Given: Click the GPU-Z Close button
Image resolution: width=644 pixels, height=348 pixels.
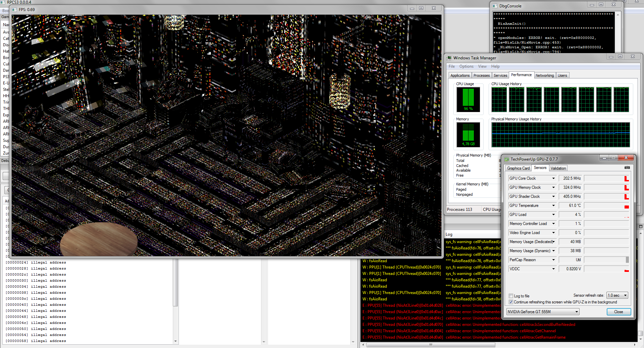Looking at the screenshot, I should click(x=618, y=312).
